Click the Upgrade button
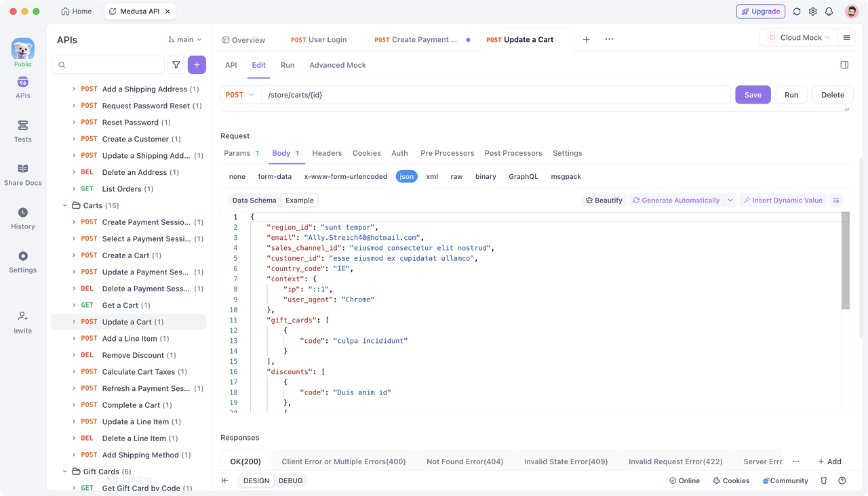The height and width of the screenshot is (496, 868). tap(761, 12)
